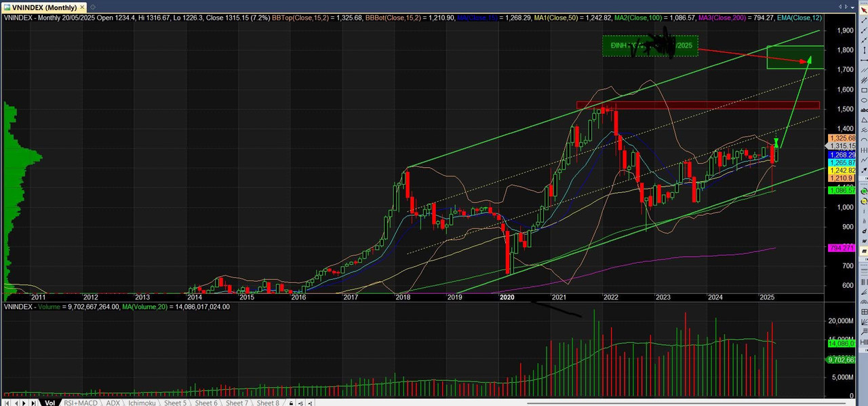This screenshot has height=406, width=868.
Task: Jump to first sheet with nav arrow
Action: click(7, 403)
